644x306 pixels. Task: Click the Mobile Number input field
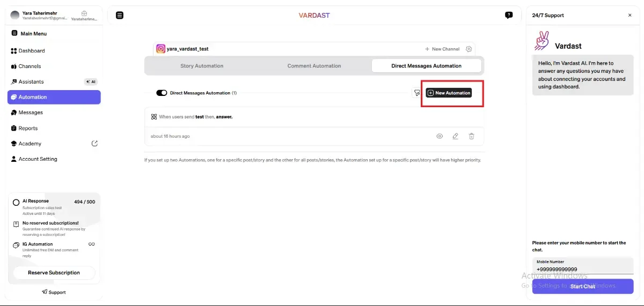click(x=583, y=266)
